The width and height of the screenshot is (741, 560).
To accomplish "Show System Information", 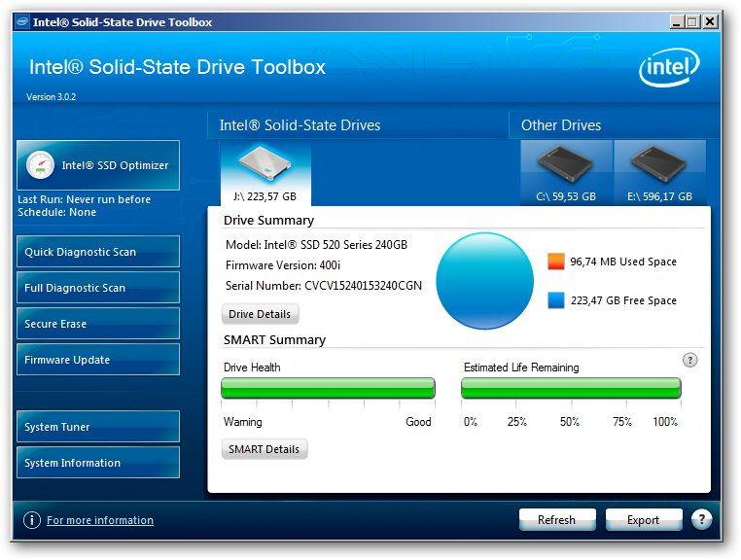I will point(98,463).
